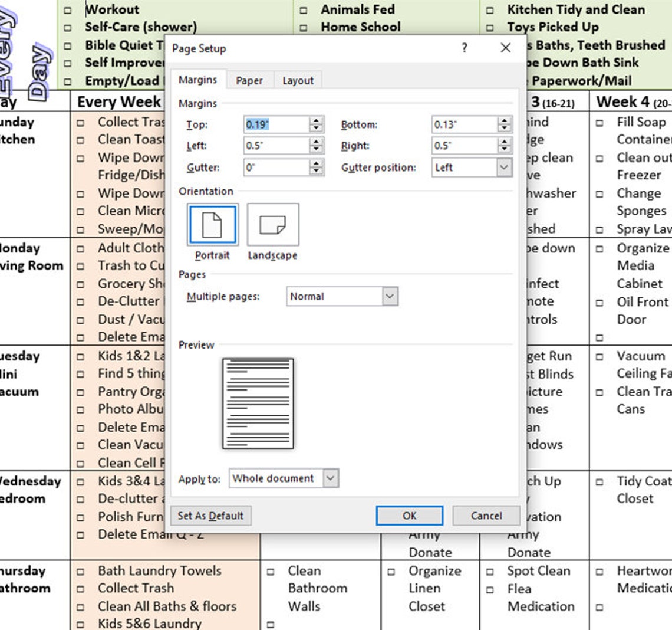Image resolution: width=672 pixels, height=630 pixels.
Task: Decrease the Bottom margin with its down arrow
Action: pos(505,128)
